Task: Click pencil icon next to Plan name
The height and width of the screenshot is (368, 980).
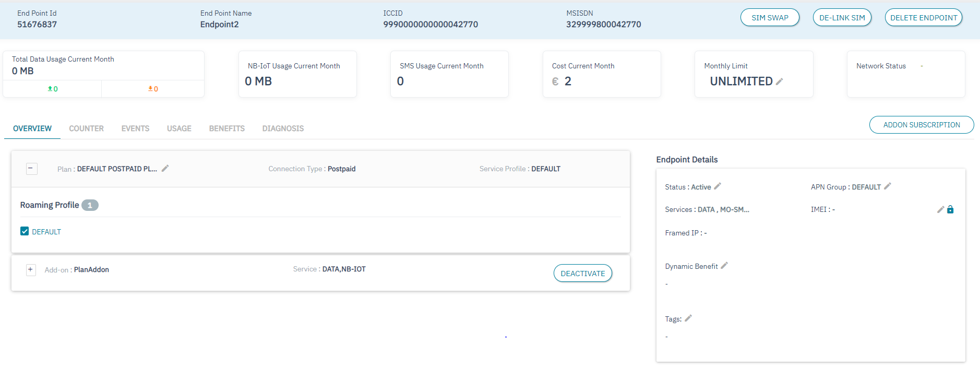Action: pyautogui.click(x=165, y=168)
